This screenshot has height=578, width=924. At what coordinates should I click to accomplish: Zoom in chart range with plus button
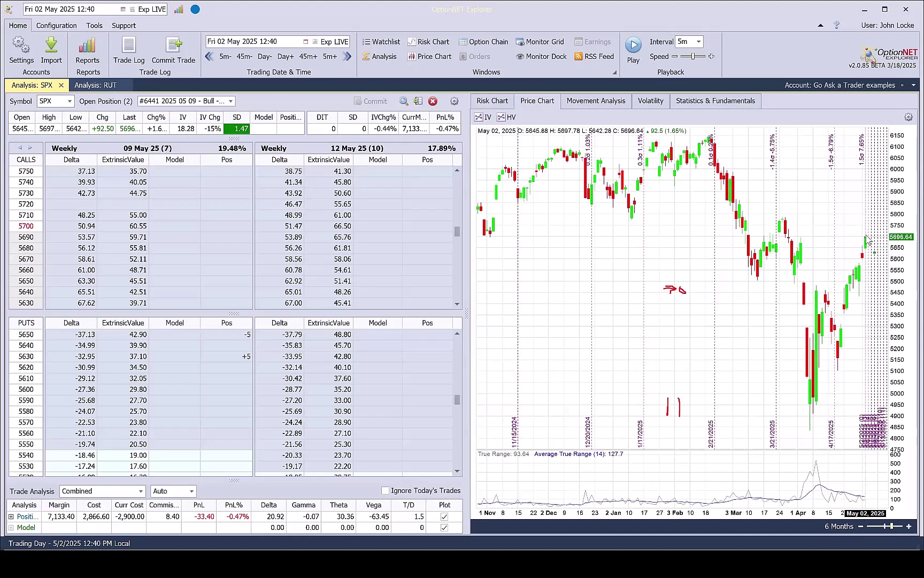tap(908, 527)
